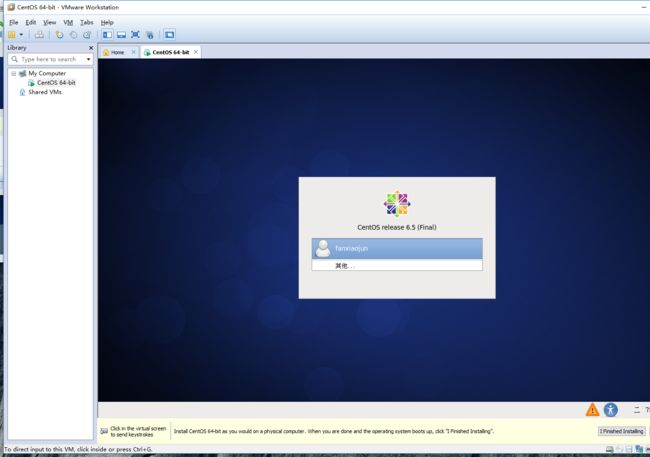Collapse the My Computer tree node
The width and height of the screenshot is (650, 457).
(x=14, y=73)
